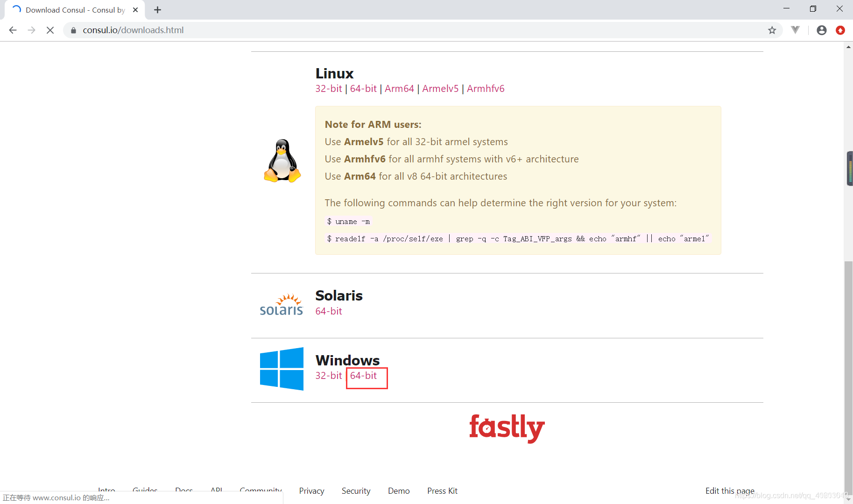Screen dimensions: 853x504
Task: Download Linux Arm64 build
Action: click(x=399, y=89)
